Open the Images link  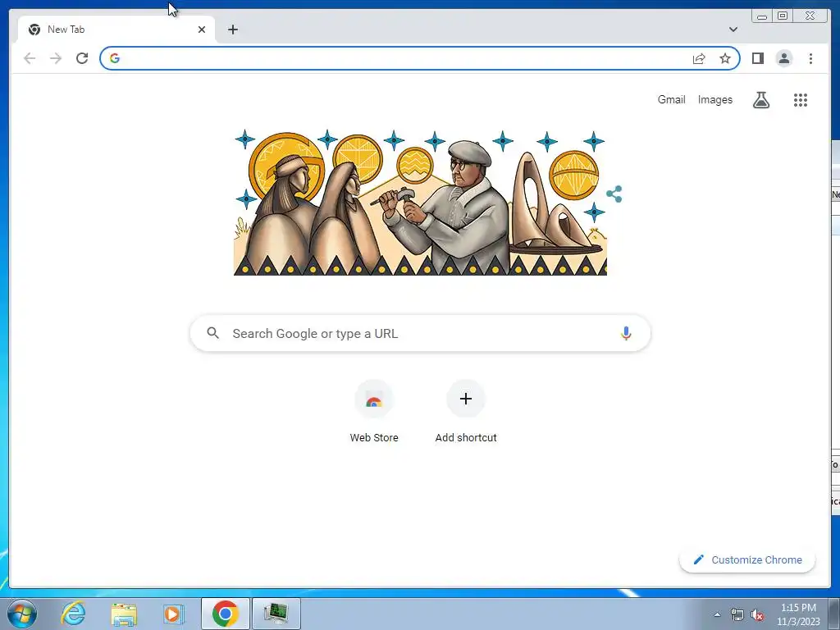point(714,99)
